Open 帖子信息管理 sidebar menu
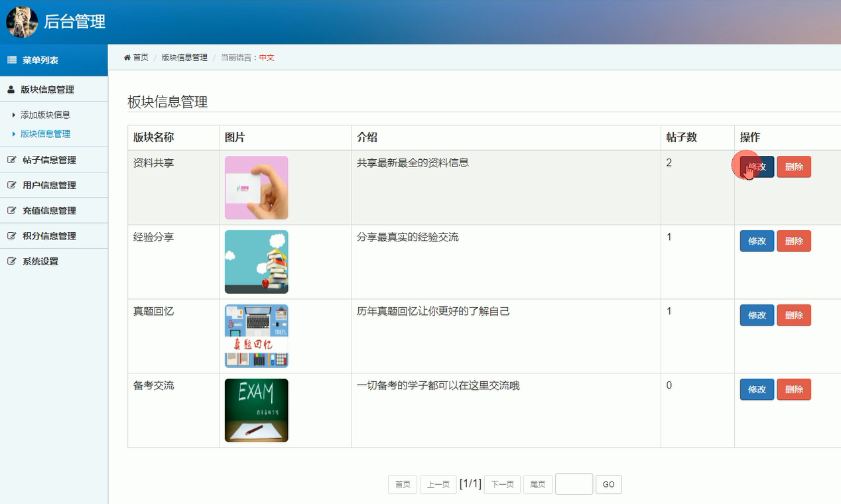The height and width of the screenshot is (504, 841). (x=54, y=160)
